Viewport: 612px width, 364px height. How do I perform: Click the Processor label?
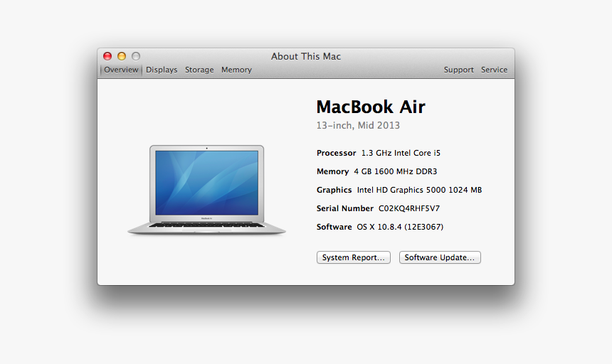pyautogui.click(x=337, y=153)
